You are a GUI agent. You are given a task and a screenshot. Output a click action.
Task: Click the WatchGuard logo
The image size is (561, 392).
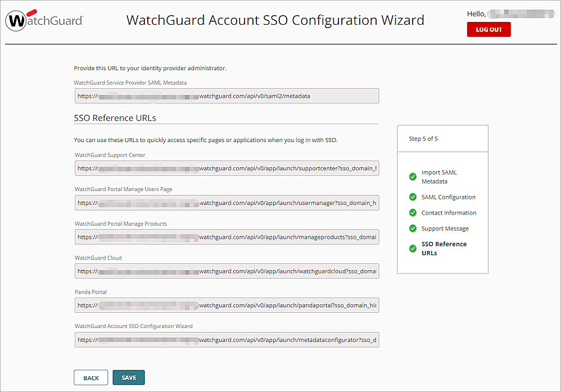point(44,20)
